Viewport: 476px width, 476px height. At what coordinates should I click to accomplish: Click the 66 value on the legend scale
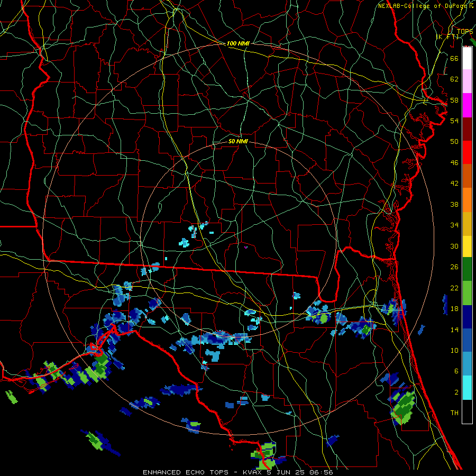[x=454, y=58]
